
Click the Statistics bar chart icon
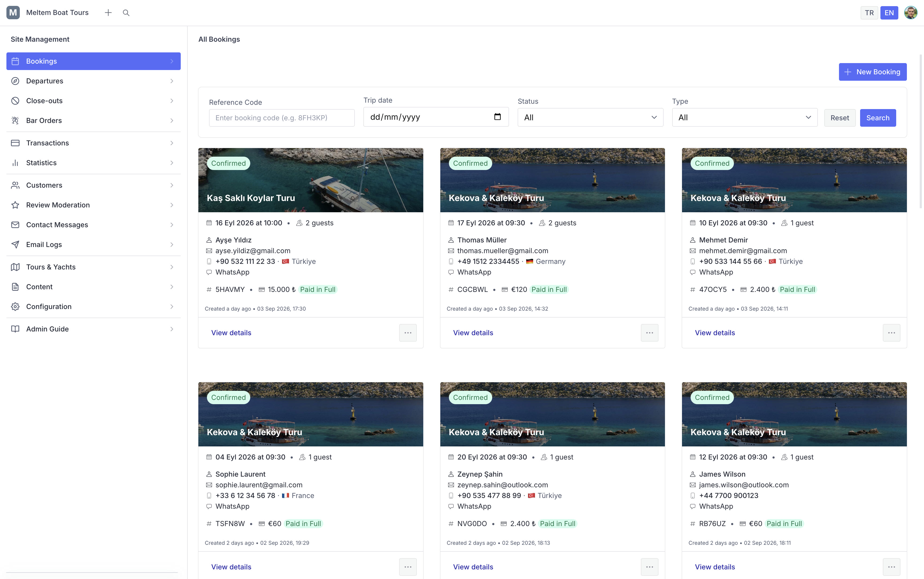pyautogui.click(x=15, y=163)
